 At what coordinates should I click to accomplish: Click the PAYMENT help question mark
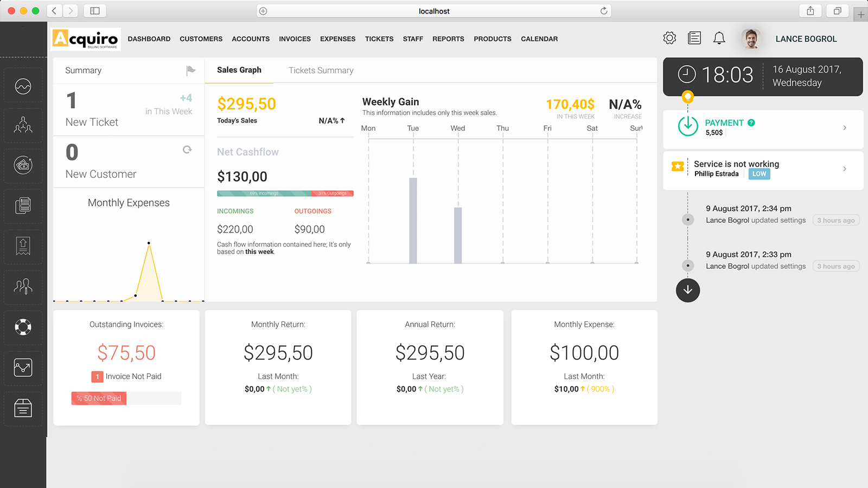coord(751,123)
